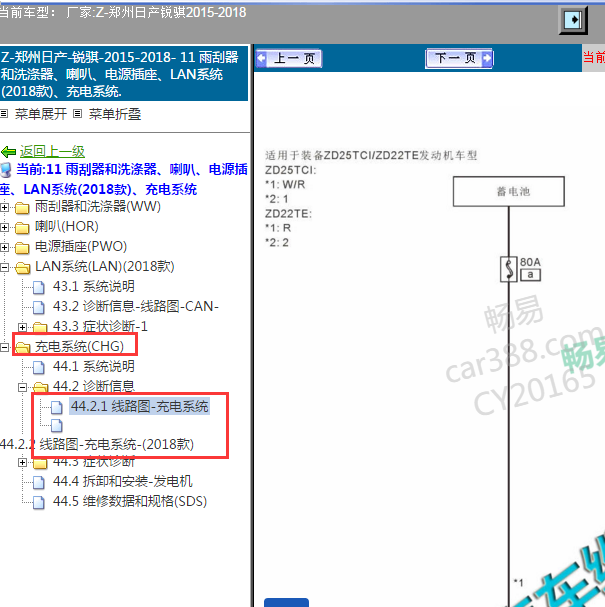Open 雨刮器和洗涤器(WW) folder
The width and height of the screenshot is (605, 607).
[x=98, y=206]
